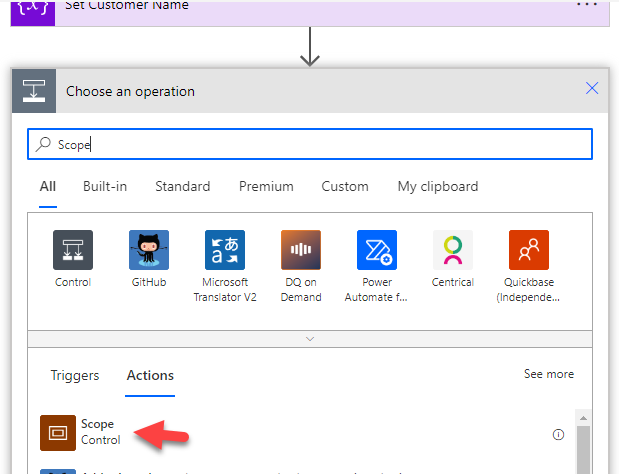The height and width of the screenshot is (474, 619).
Task: Select the Quickbase connector icon
Action: tap(529, 250)
